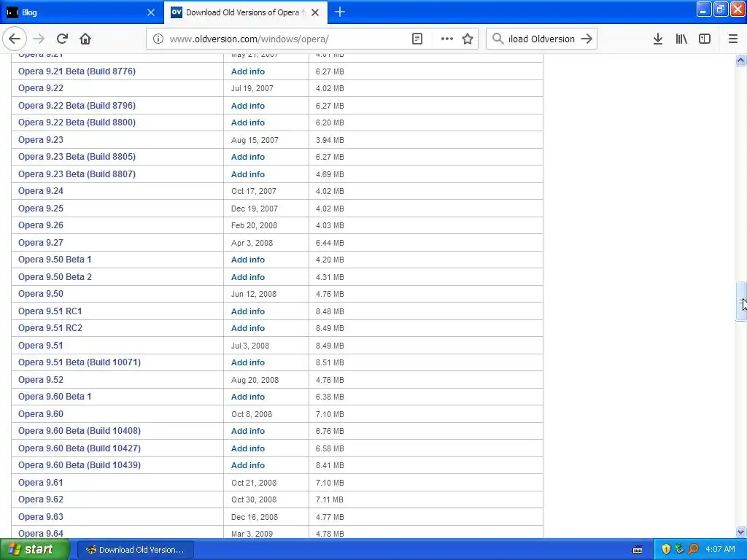The image size is (747, 560).
Task: Open the Opera 9.27 link
Action: click(x=41, y=243)
